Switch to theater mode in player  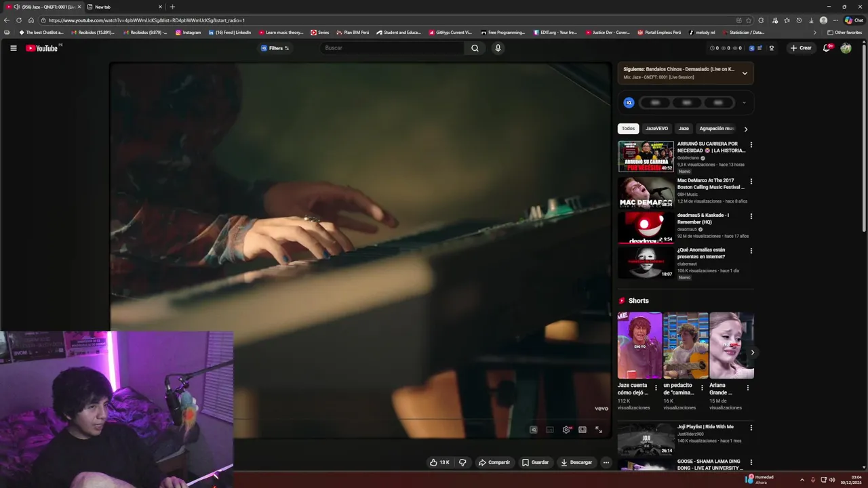583,430
